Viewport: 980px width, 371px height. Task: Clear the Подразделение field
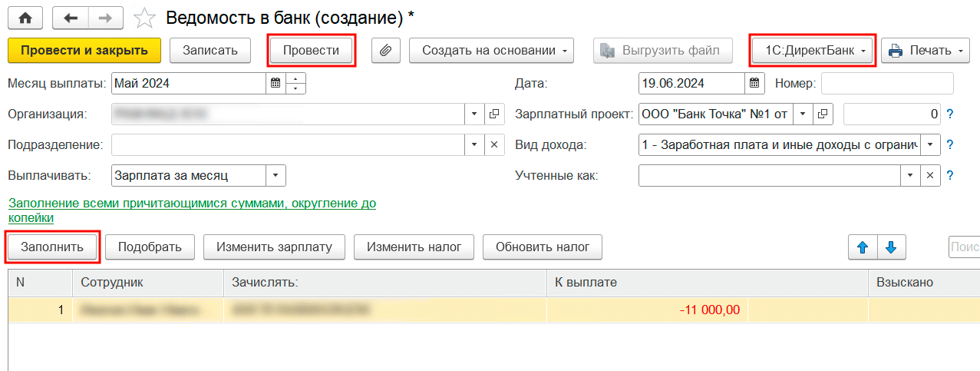pos(494,144)
